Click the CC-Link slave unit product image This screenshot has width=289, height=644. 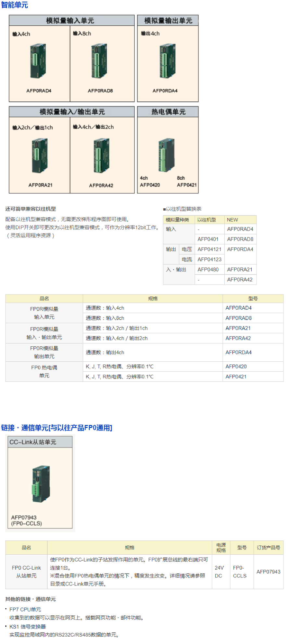coord(41,484)
